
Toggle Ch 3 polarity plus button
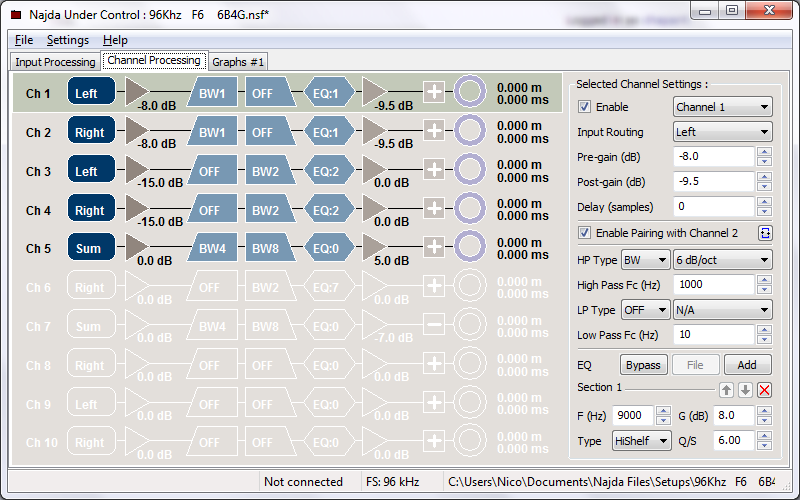tap(434, 169)
